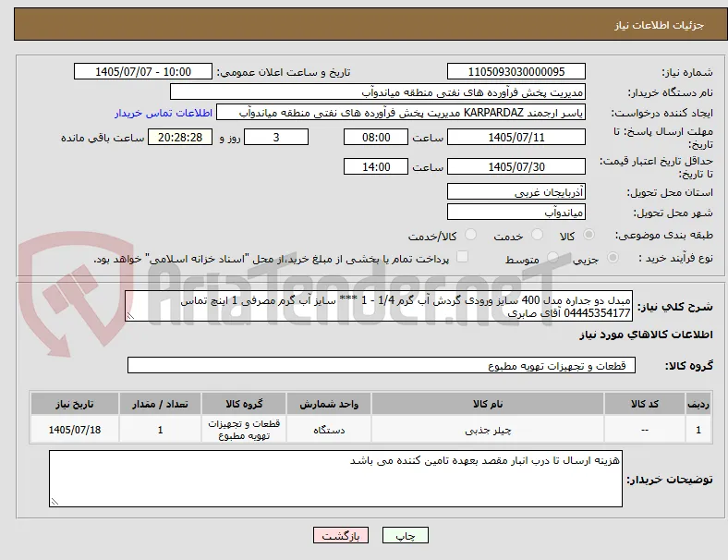Click the announcement date field 1405/07/07 - 10:00
The image size is (728, 560).
pos(143,71)
